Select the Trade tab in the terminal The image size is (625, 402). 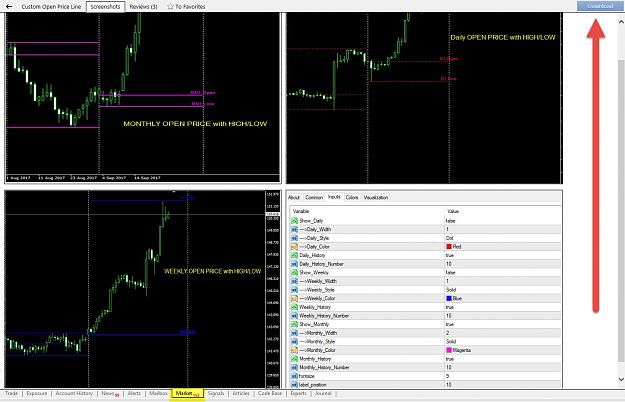tap(12, 393)
